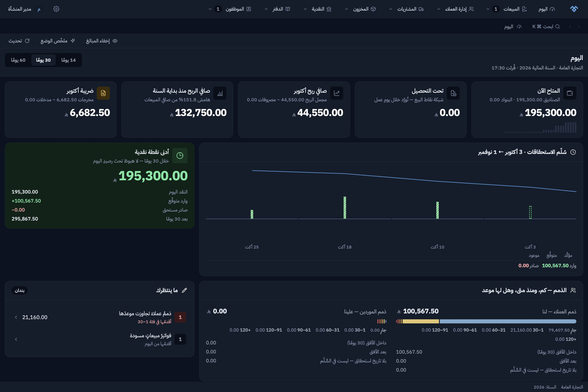Click the navigate back arrow in the breadcrumb bar

click(578, 27)
